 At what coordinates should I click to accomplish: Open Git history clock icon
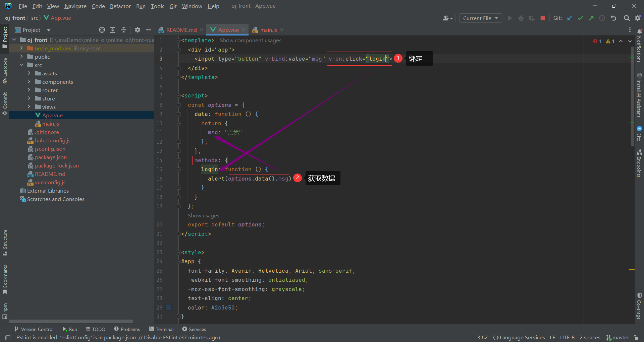tap(602, 18)
